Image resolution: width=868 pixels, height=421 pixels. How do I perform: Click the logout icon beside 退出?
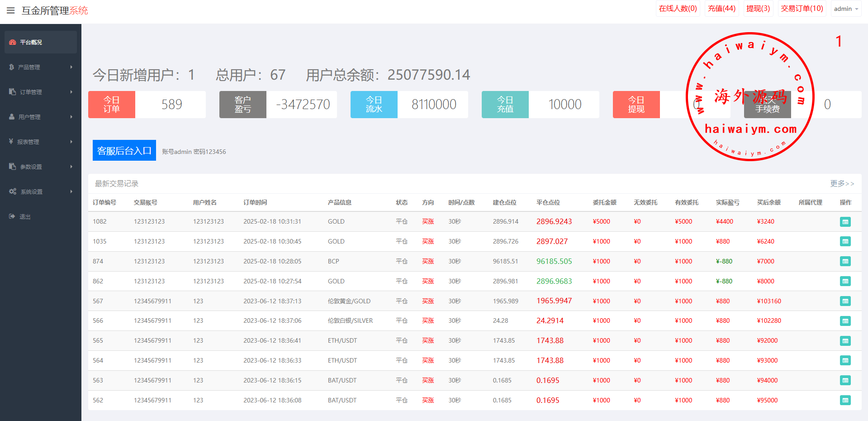pos(12,216)
